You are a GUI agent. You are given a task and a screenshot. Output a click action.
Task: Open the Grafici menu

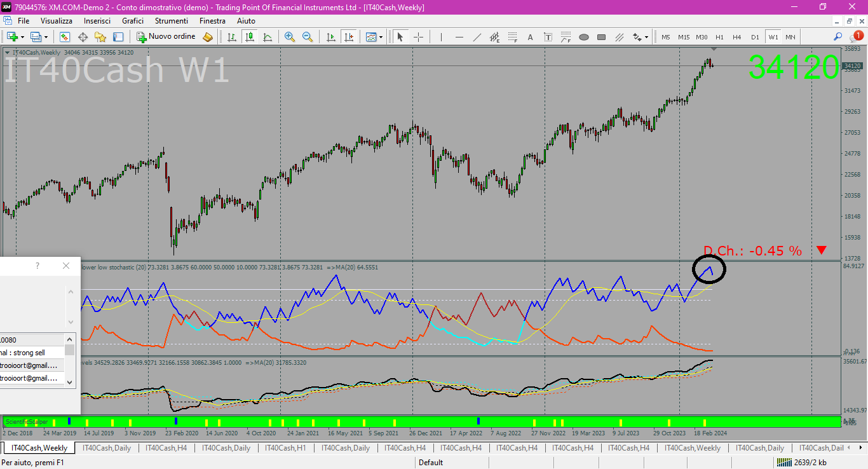point(133,21)
